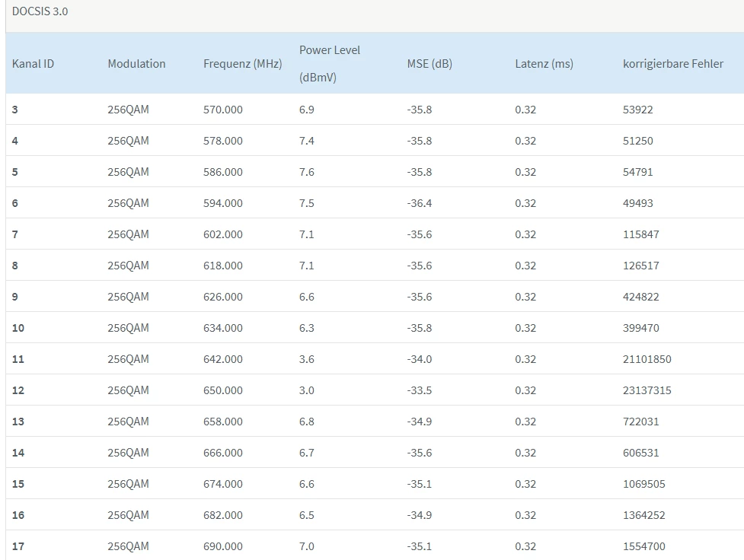
Task: Click Kanal ID 3 cell
Action: pyautogui.click(x=15, y=110)
